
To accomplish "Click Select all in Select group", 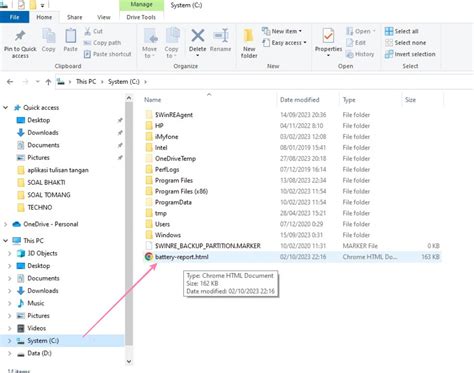I will [x=402, y=31].
